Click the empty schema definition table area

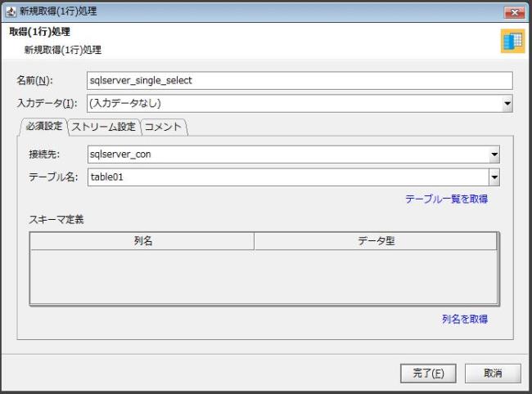264,276
